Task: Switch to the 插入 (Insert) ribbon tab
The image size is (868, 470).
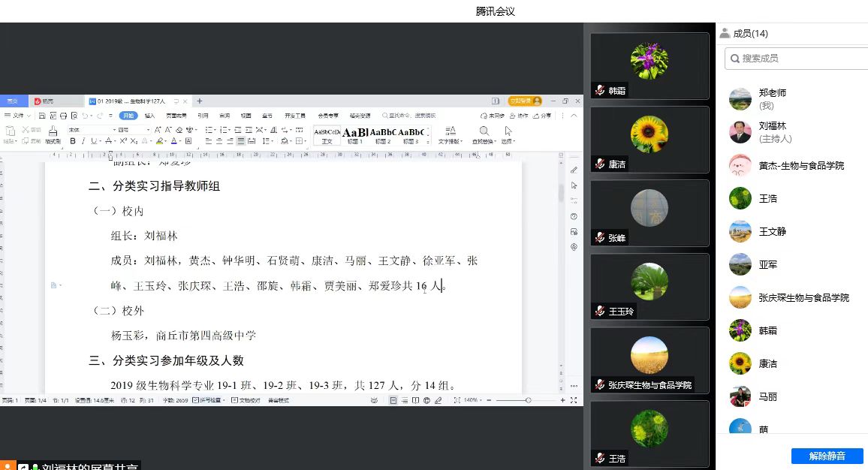Action: coord(149,116)
